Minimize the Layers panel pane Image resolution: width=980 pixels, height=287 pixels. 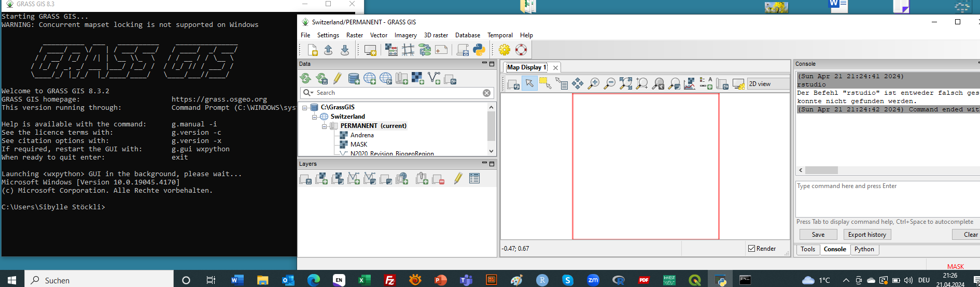(484, 164)
